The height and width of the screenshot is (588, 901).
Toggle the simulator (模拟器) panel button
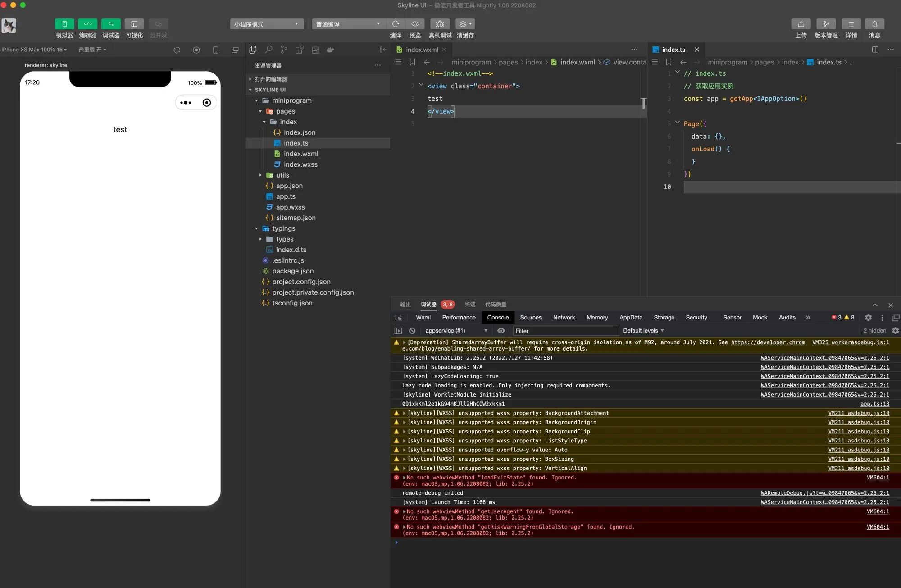point(64,24)
